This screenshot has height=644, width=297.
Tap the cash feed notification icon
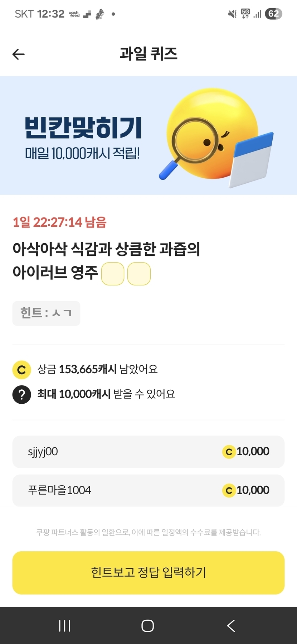(x=74, y=14)
